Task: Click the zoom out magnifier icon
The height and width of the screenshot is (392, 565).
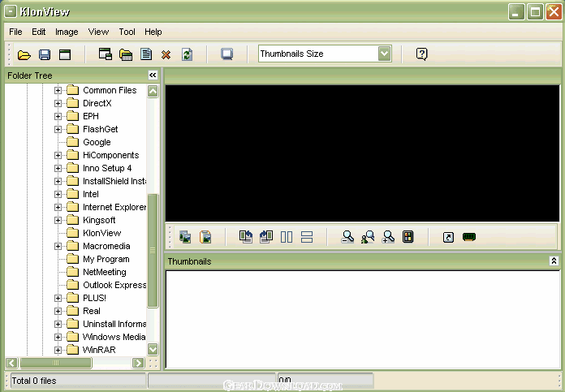Action: coord(347,237)
